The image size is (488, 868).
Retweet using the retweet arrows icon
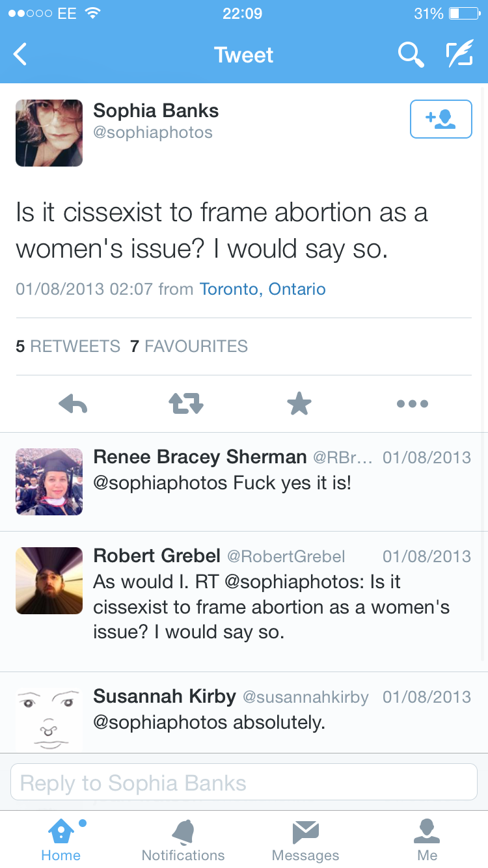(x=186, y=404)
